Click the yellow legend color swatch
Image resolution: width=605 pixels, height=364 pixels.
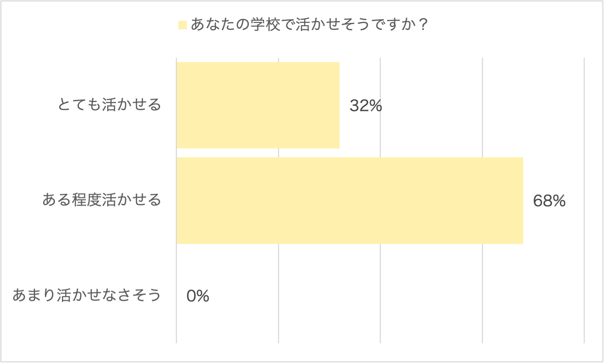tap(182, 25)
